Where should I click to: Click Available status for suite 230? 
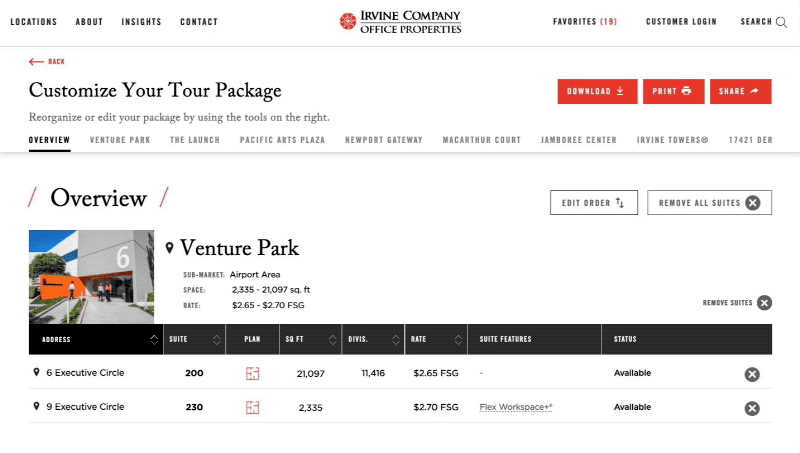pos(632,407)
